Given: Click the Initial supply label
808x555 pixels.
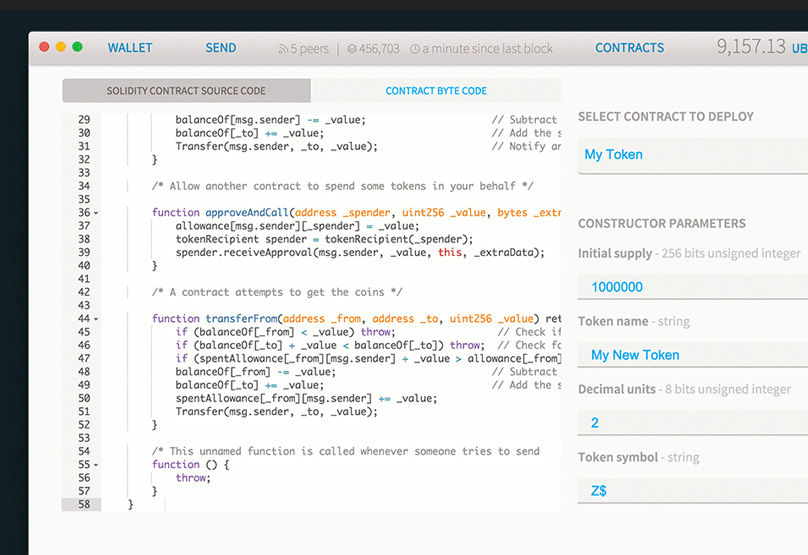Looking at the screenshot, I should pos(615,254).
